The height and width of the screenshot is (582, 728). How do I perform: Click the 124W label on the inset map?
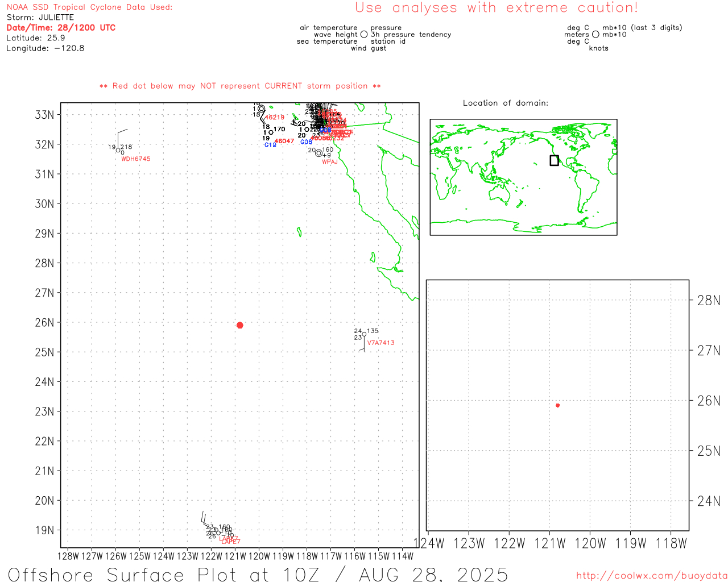428,543
